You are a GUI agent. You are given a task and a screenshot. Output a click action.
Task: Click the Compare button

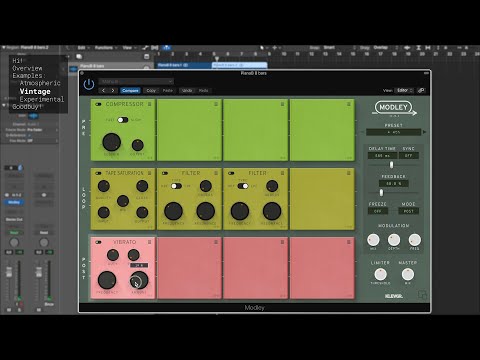[x=130, y=90]
